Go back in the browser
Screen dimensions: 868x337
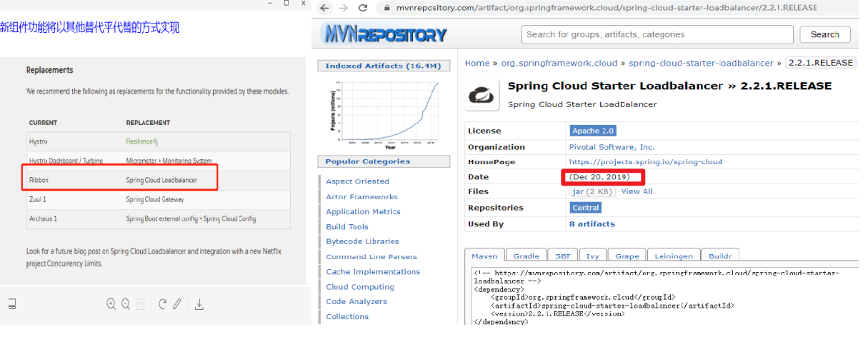324,8
